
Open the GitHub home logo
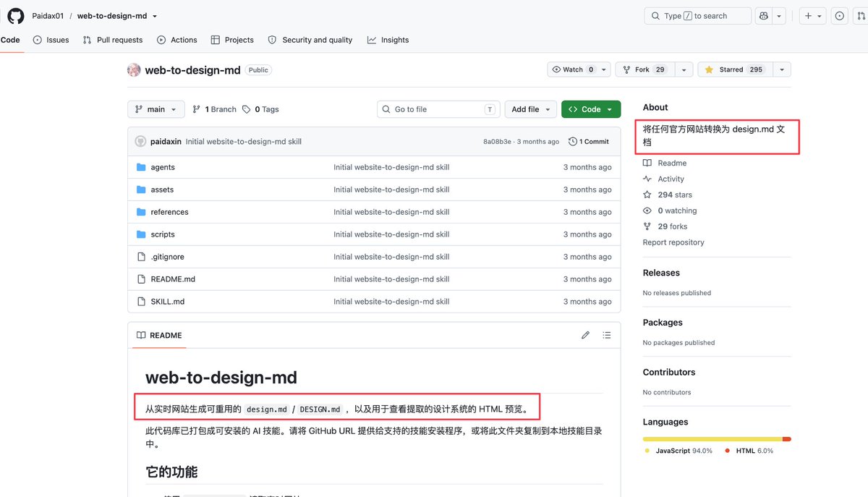click(x=16, y=16)
